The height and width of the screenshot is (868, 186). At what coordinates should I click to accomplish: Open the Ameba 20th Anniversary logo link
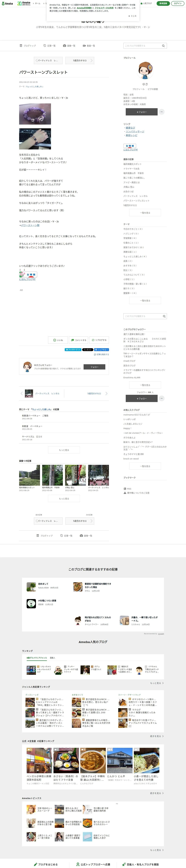24,3
